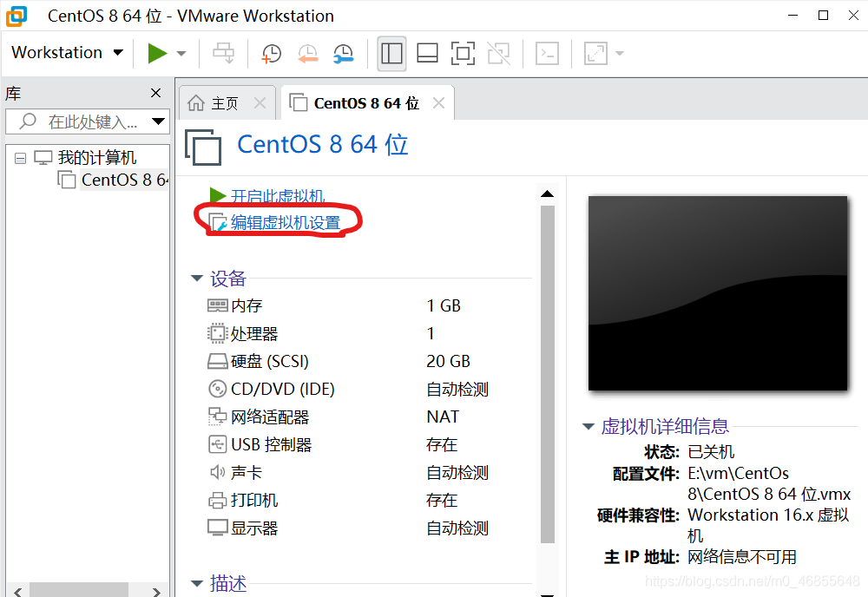Click the Workstation 16.x hardware compatibility value
The height and width of the screenshot is (597, 868).
768,525
